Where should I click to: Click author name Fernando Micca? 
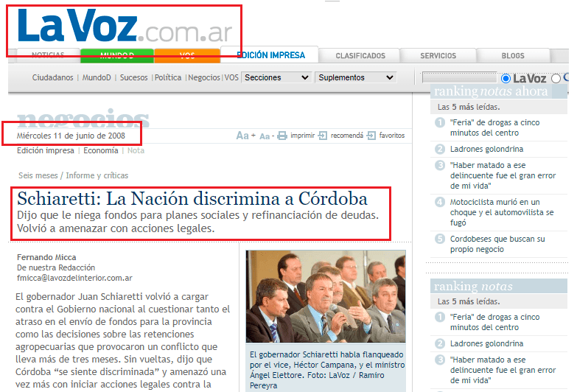click(x=46, y=257)
